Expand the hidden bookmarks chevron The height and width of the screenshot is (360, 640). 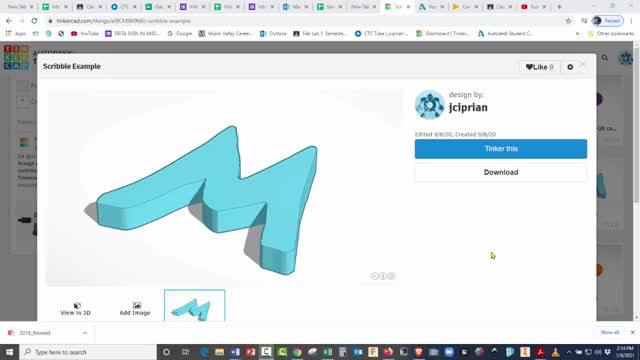click(x=577, y=33)
